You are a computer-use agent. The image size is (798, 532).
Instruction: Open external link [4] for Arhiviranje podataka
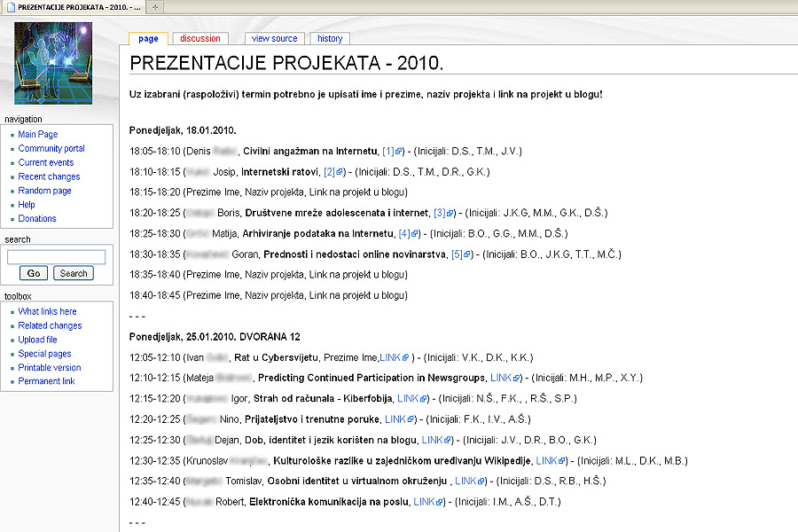point(409,234)
